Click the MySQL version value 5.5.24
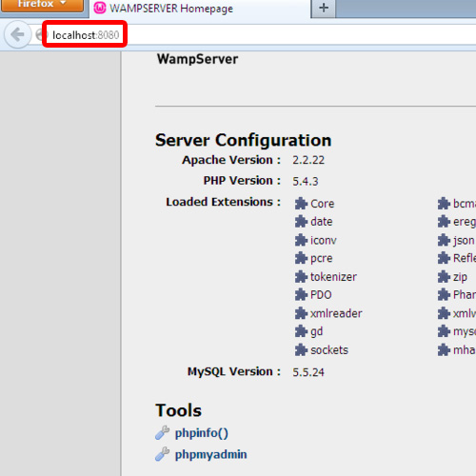 [308, 372]
